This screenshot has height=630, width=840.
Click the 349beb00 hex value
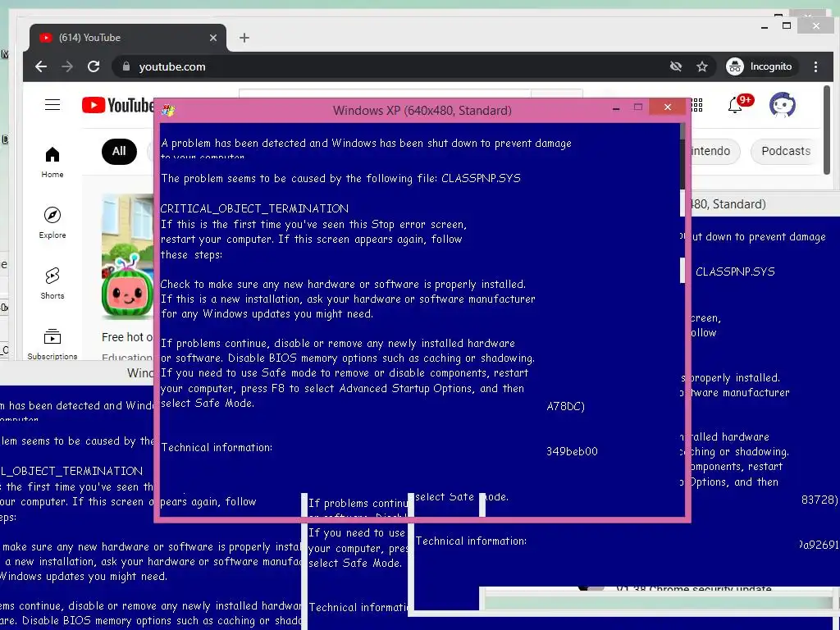[x=572, y=452]
